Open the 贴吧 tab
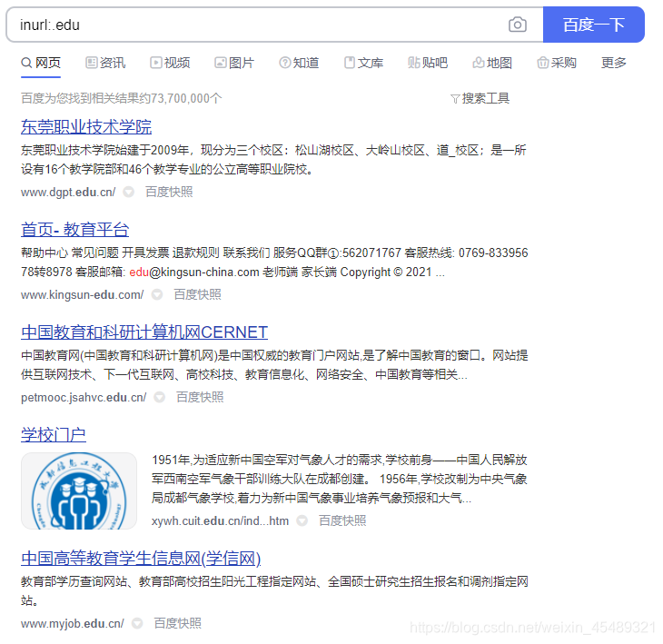This screenshot has width=663, height=644. [428, 63]
